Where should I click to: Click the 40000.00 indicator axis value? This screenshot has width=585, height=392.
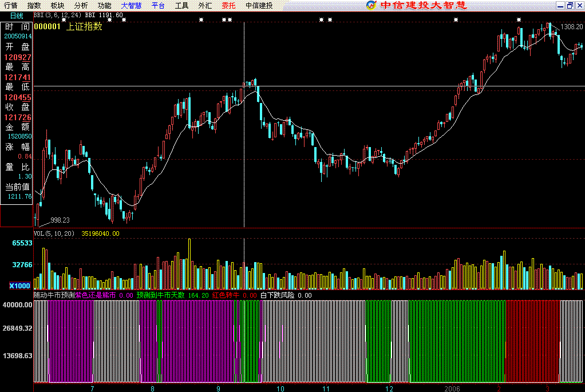[x=18, y=305]
